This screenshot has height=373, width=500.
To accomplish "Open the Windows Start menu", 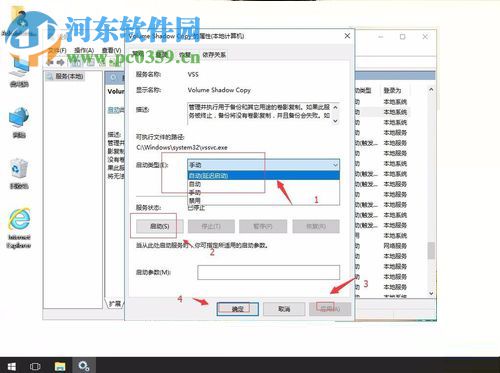I will pos(12,366).
